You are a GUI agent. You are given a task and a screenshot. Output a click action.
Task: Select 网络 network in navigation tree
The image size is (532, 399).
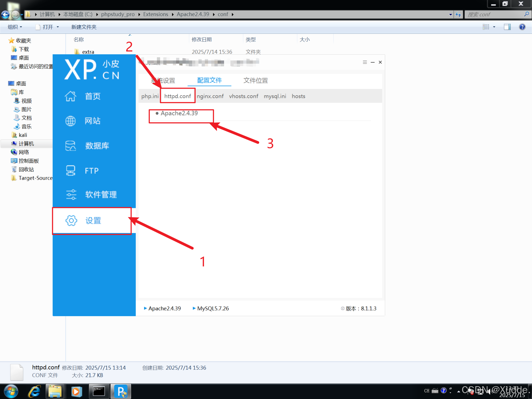coord(20,152)
